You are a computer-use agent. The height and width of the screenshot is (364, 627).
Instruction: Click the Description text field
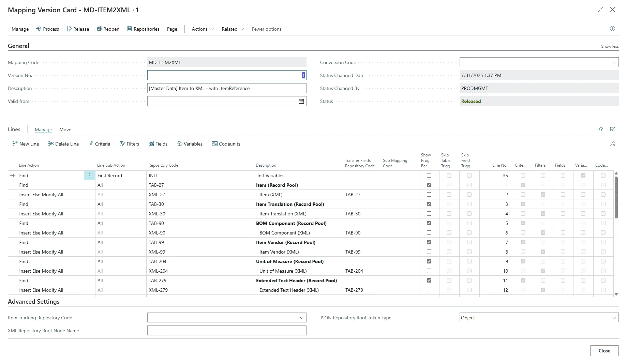click(x=227, y=88)
